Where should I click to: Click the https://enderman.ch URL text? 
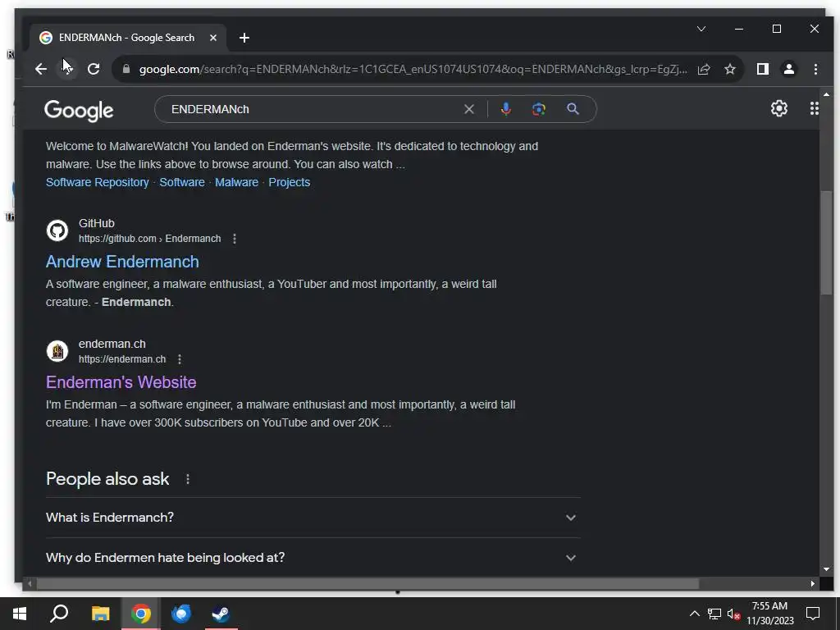coord(122,359)
